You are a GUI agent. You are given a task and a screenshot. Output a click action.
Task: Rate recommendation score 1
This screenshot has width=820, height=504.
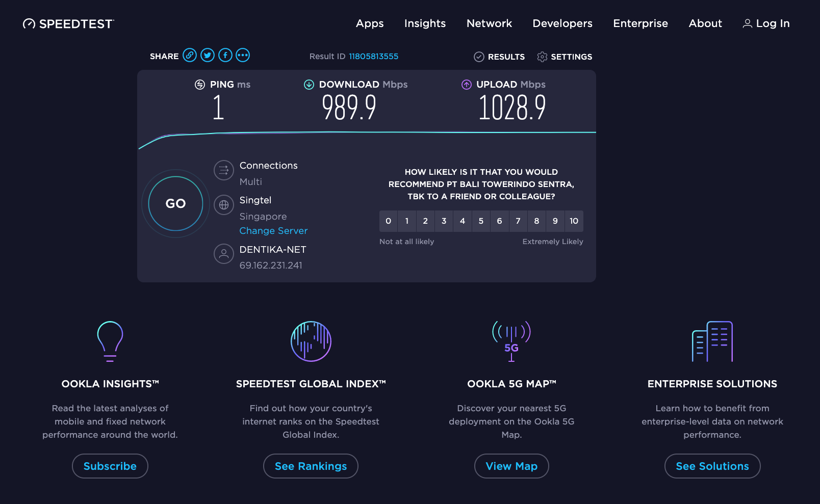click(x=407, y=221)
